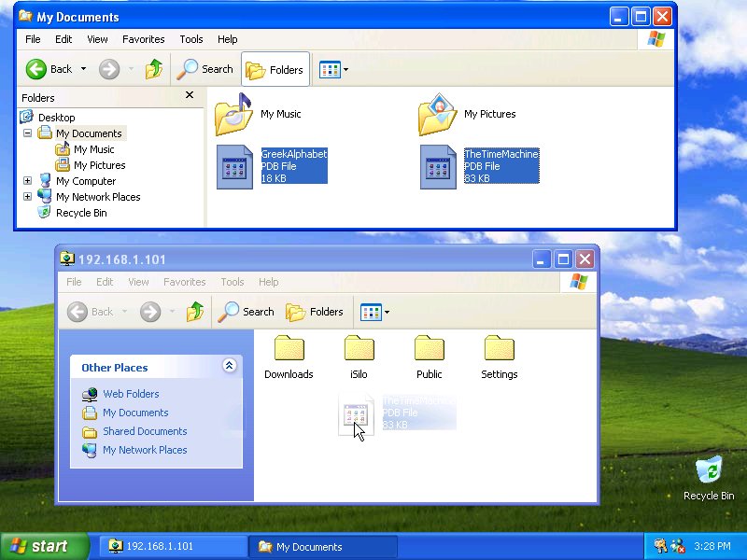Screen dimensions: 747x560
Task: Click the Start button
Action: [44, 547]
